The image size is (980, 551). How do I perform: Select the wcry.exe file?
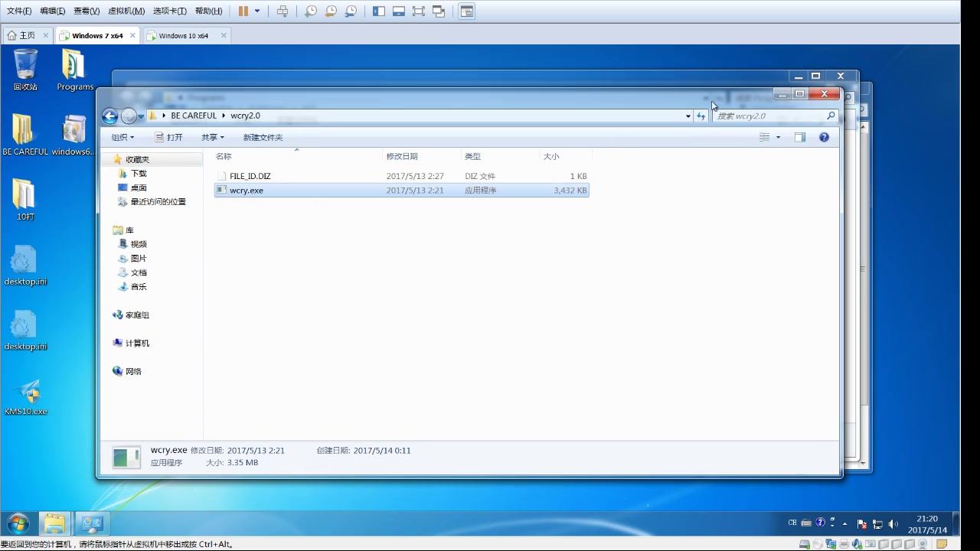point(402,190)
